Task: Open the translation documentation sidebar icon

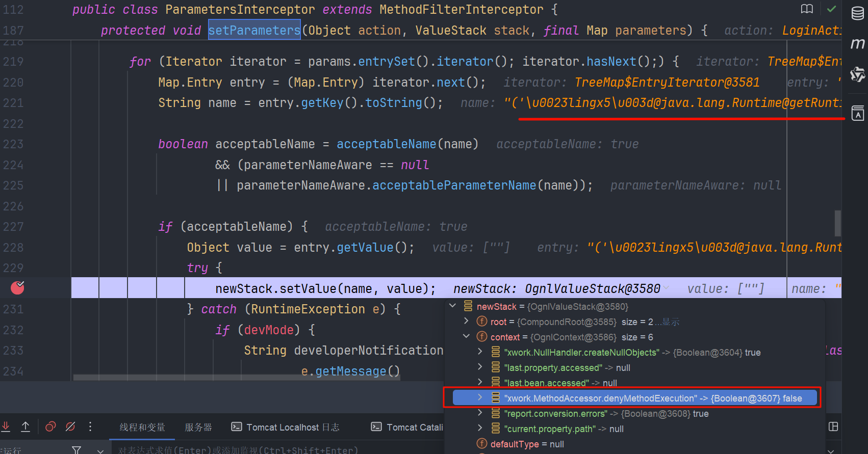Action: pyautogui.click(x=858, y=113)
